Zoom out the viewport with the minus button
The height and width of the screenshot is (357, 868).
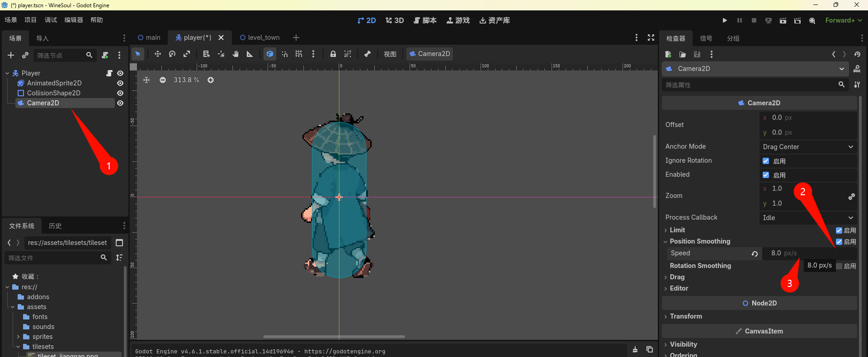(x=163, y=80)
